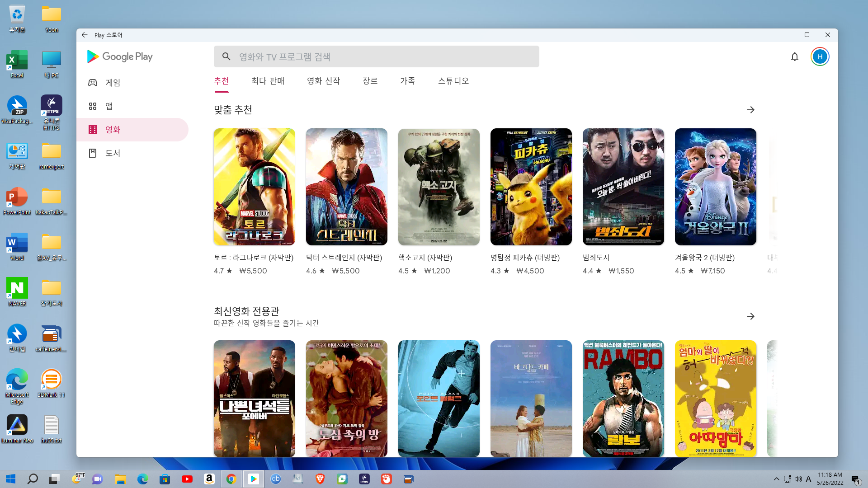The height and width of the screenshot is (488, 868).
Task: Open the 나쁜 녀석들 포에버 poster
Action: pos(255,399)
